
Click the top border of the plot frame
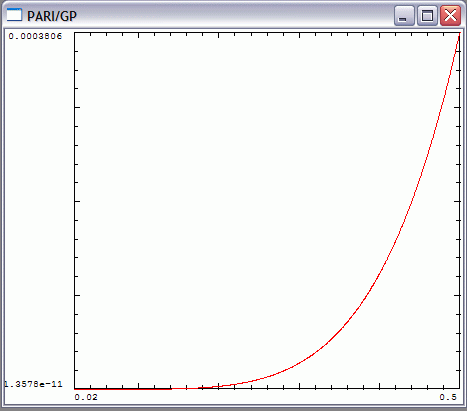click(267, 33)
